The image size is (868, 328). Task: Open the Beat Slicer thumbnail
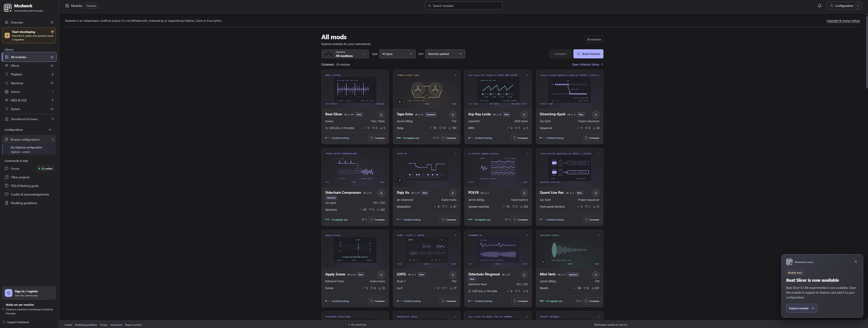coord(355,89)
